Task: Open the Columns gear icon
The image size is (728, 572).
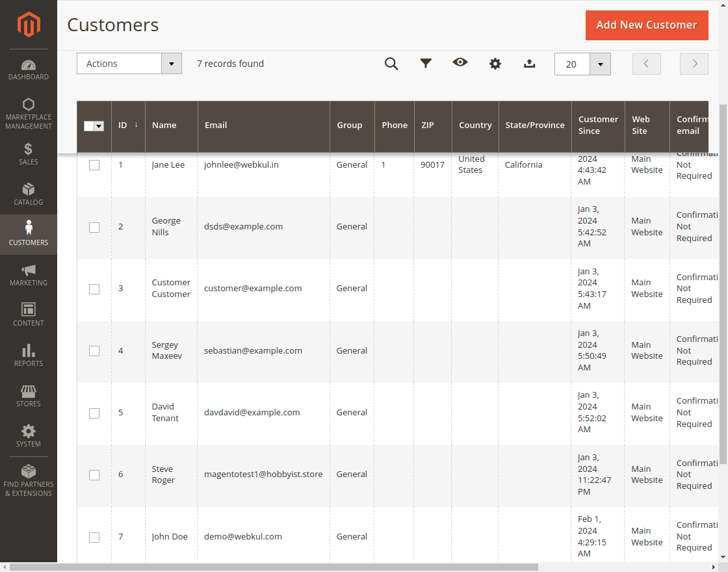Action: pos(495,64)
